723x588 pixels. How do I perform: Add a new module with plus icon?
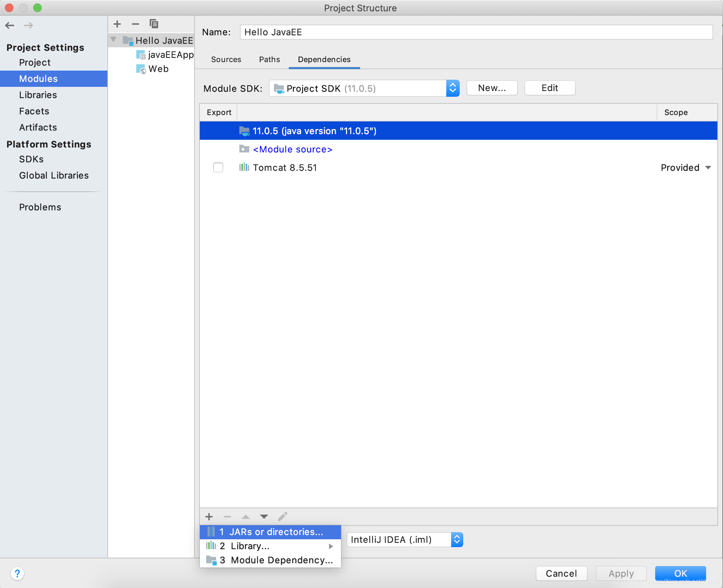tap(117, 24)
